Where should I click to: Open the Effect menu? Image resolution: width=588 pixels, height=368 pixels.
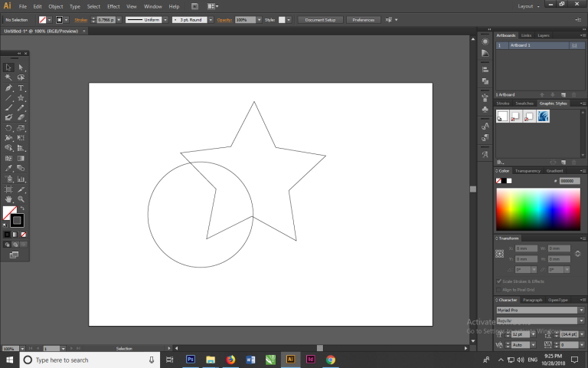[x=113, y=6]
